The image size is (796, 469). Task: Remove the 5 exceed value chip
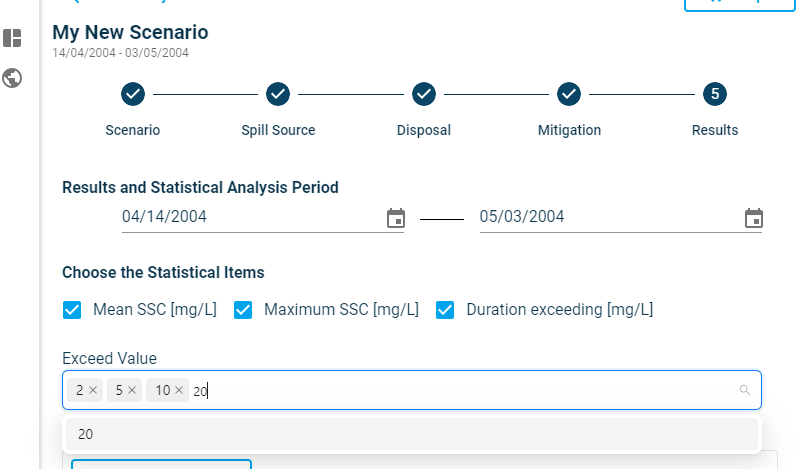[x=132, y=391]
